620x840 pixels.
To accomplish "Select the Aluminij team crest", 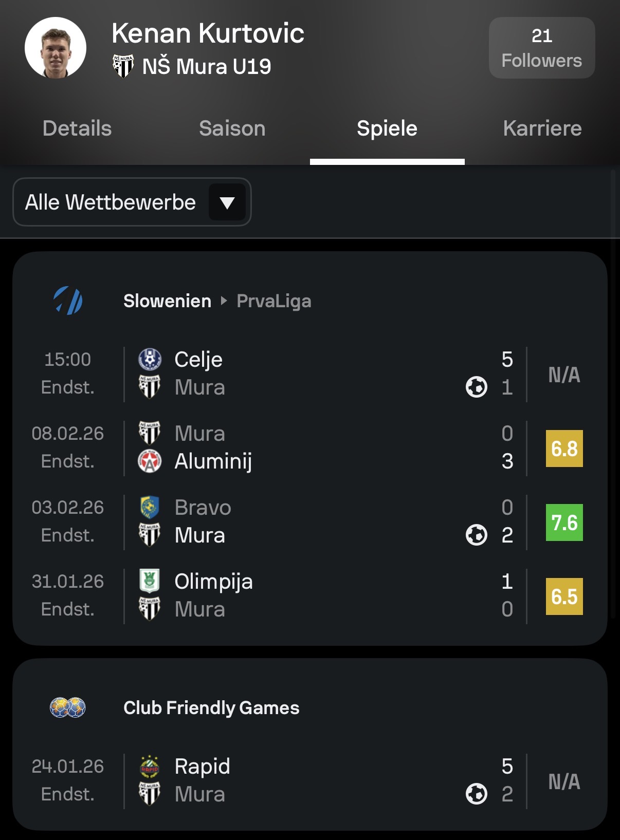I will pyautogui.click(x=150, y=461).
